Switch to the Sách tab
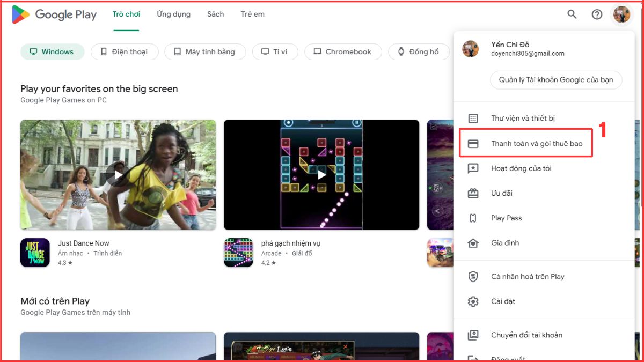 pos(216,14)
